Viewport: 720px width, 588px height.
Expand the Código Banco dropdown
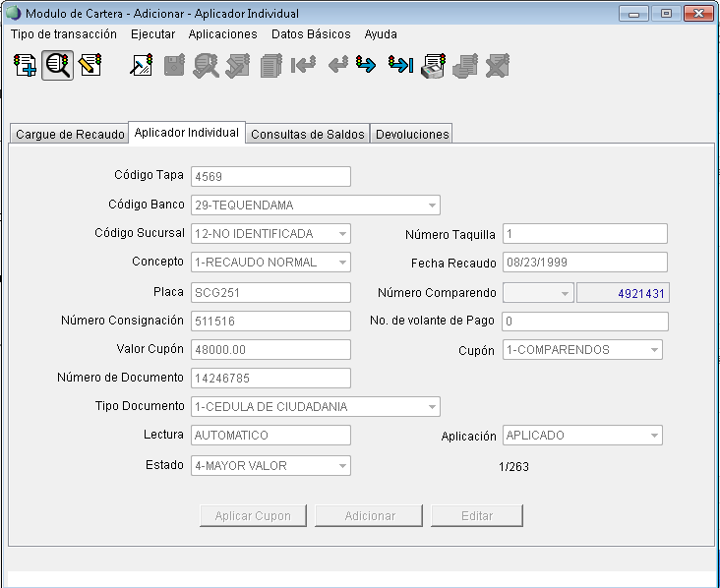click(432, 206)
